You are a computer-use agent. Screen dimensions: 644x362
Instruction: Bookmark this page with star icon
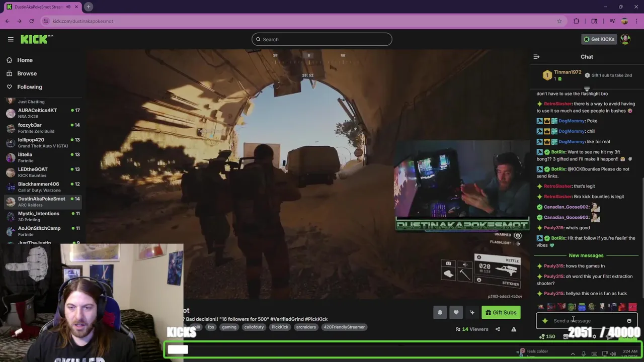pyautogui.click(x=559, y=21)
